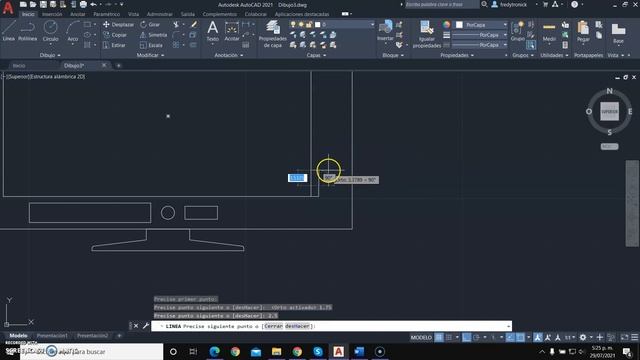Click the Copiar tool in Modificar
The image size is (640, 360).
[115, 35]
